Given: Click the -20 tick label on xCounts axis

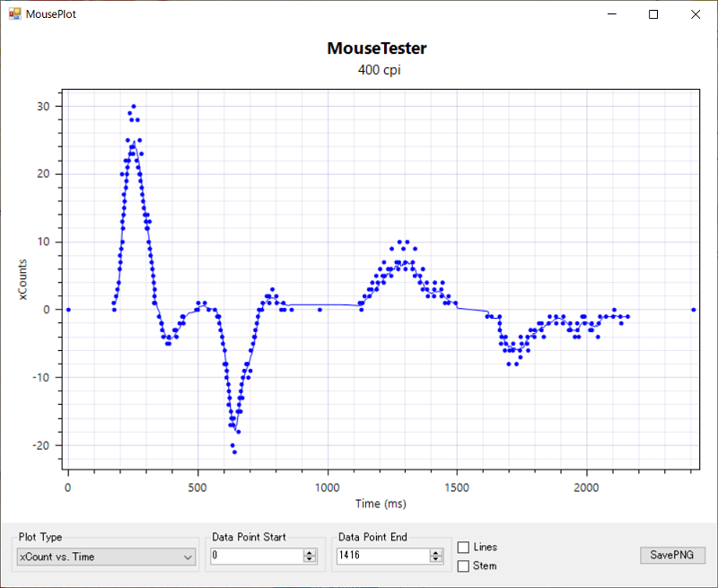Looking at the screenshot, I should (x=40, y=445).
